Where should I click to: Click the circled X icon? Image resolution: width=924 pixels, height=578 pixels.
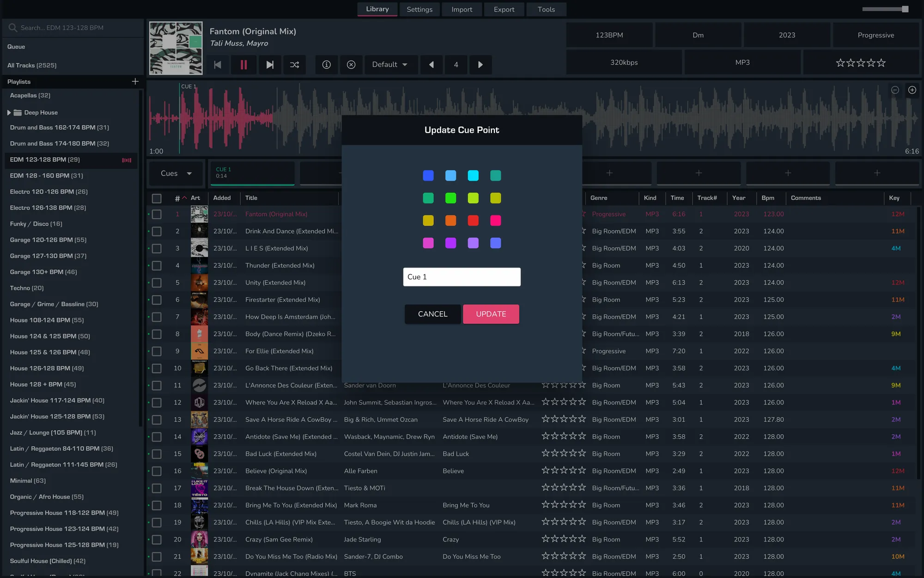pos(351,65)
